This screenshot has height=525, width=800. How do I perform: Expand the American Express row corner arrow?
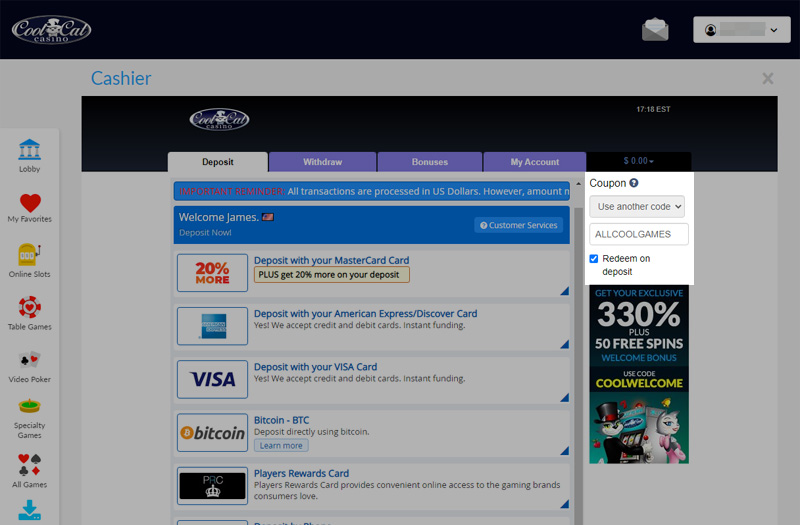tap(564, 344)
